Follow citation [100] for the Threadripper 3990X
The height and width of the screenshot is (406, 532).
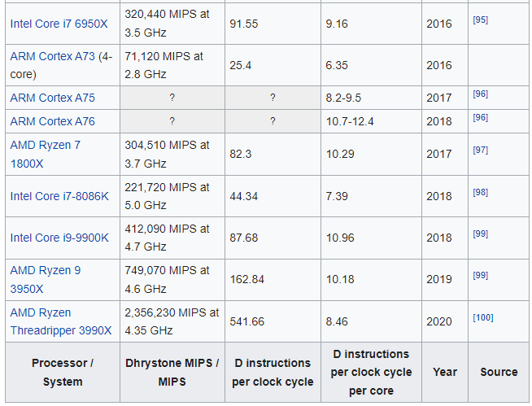pos(483,318)
